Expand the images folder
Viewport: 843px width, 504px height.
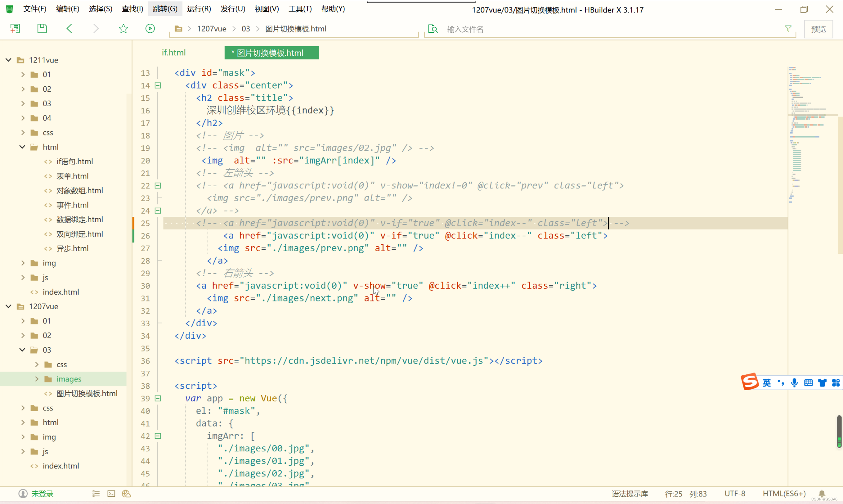pos(37,379)
